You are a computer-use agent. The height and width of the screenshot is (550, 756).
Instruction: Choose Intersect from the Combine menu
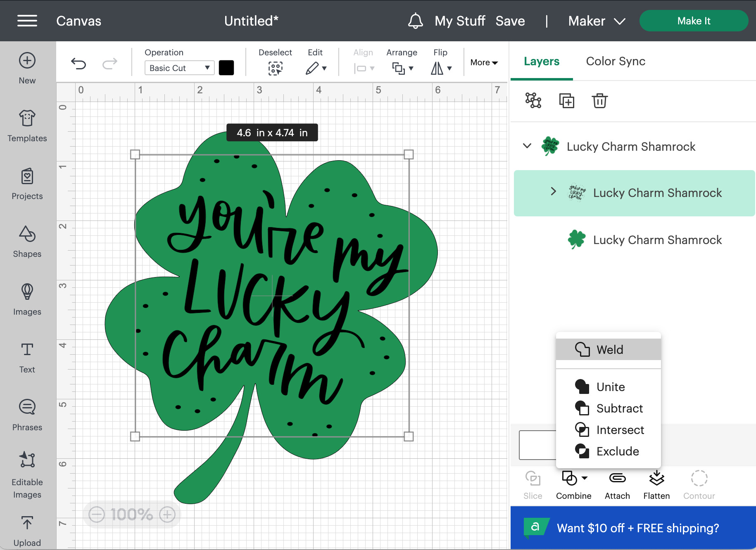click(609, 430)
